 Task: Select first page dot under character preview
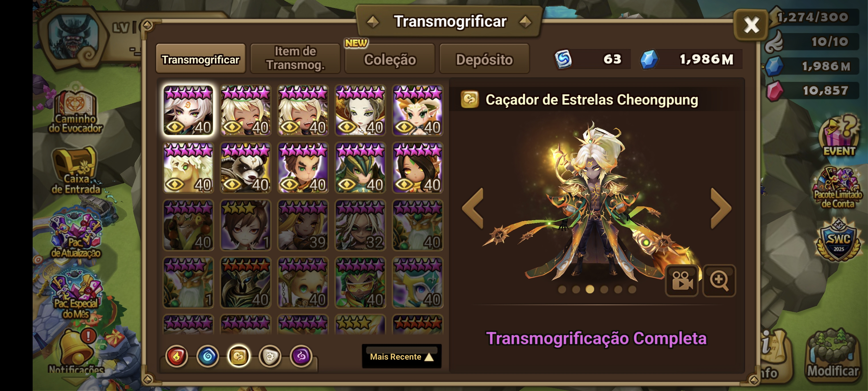[x=562, y=289]
